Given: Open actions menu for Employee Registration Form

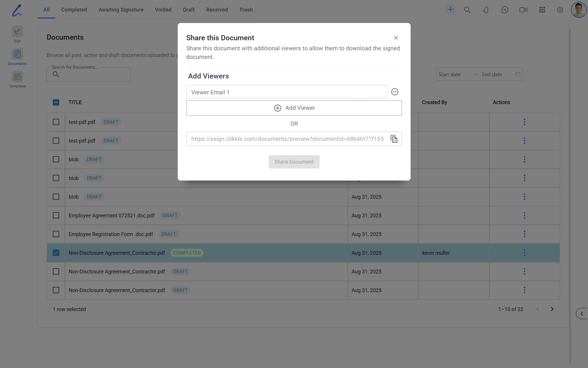Looking at the screenshot, I should pos(524,234).
